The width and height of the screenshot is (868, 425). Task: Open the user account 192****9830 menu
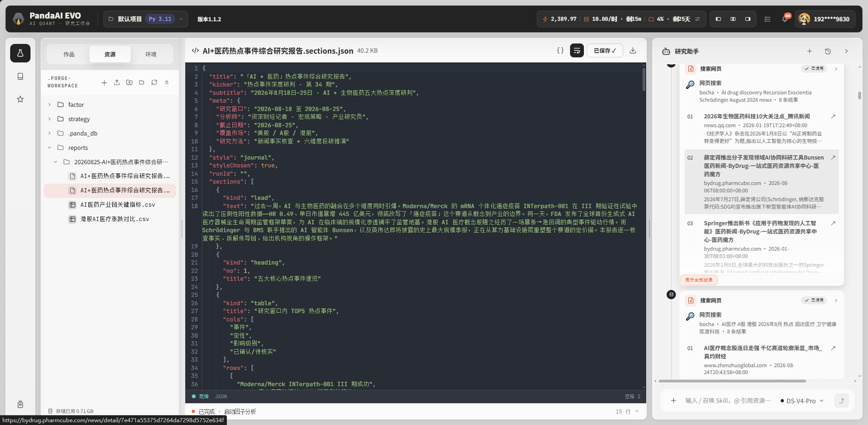825,19
